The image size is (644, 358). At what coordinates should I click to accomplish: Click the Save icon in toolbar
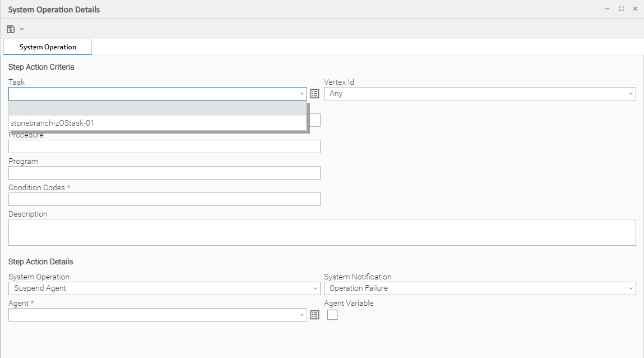11,29
